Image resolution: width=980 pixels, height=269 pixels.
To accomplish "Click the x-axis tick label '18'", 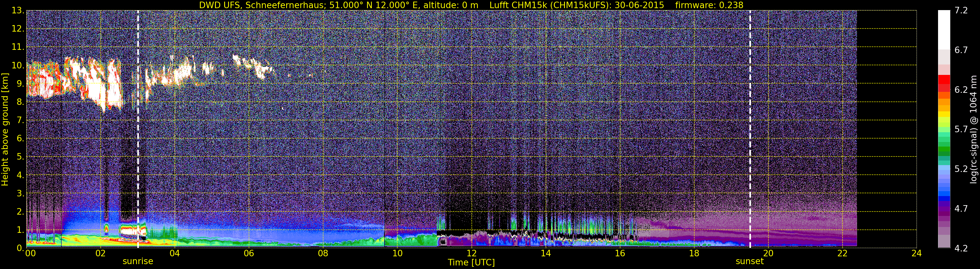I will [x=694, y=253].
